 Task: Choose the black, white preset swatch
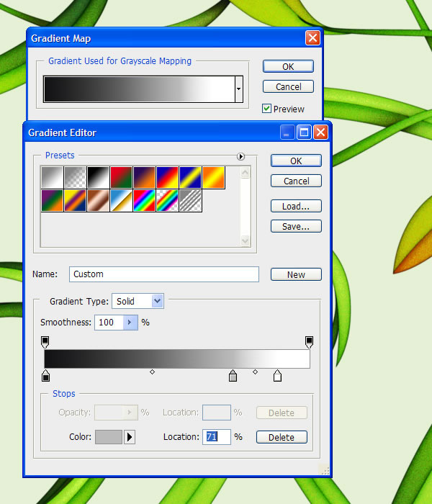pos(99,177)
